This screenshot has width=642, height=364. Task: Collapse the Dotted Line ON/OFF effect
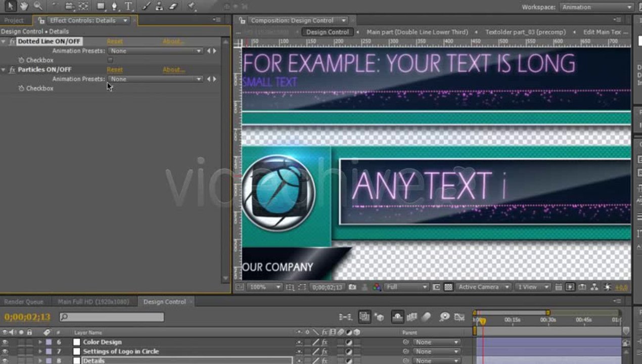4,41
